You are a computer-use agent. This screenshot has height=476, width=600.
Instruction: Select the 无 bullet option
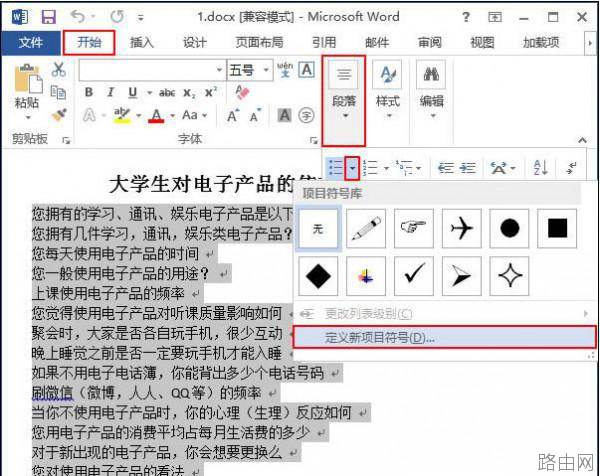318,229
